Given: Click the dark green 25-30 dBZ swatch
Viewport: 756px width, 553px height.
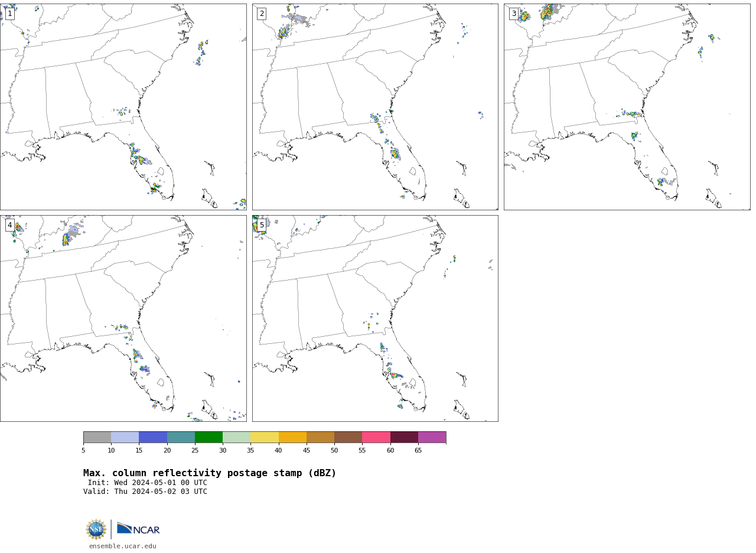Looking at the screenshot, I should pos(209,437).
